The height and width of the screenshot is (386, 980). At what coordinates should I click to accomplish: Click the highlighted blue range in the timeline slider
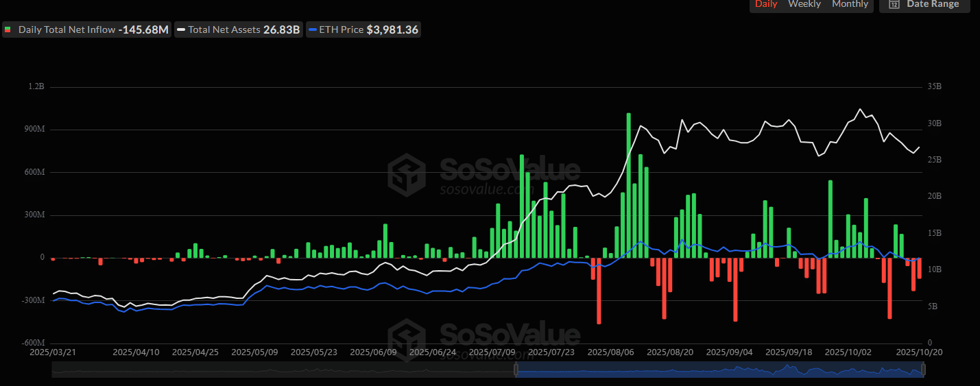[719, 370]
